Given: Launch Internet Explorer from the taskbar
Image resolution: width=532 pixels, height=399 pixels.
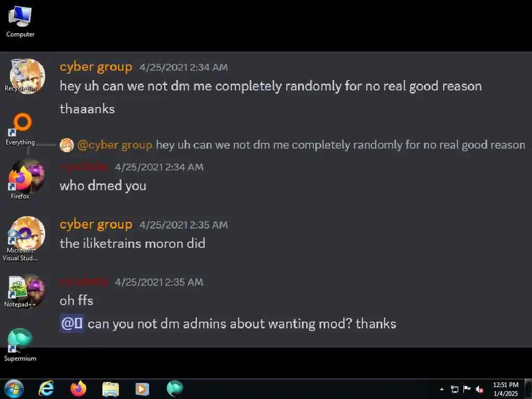Looking at the screenshot, I should pos(46,389).
